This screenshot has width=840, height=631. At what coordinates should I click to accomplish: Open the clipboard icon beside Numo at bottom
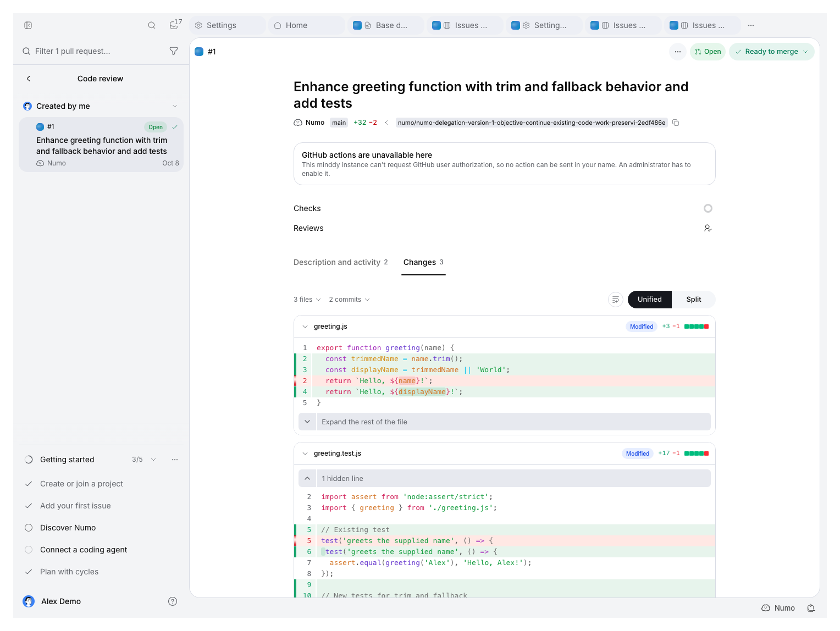pyautogui.click(x=811, y=608)
